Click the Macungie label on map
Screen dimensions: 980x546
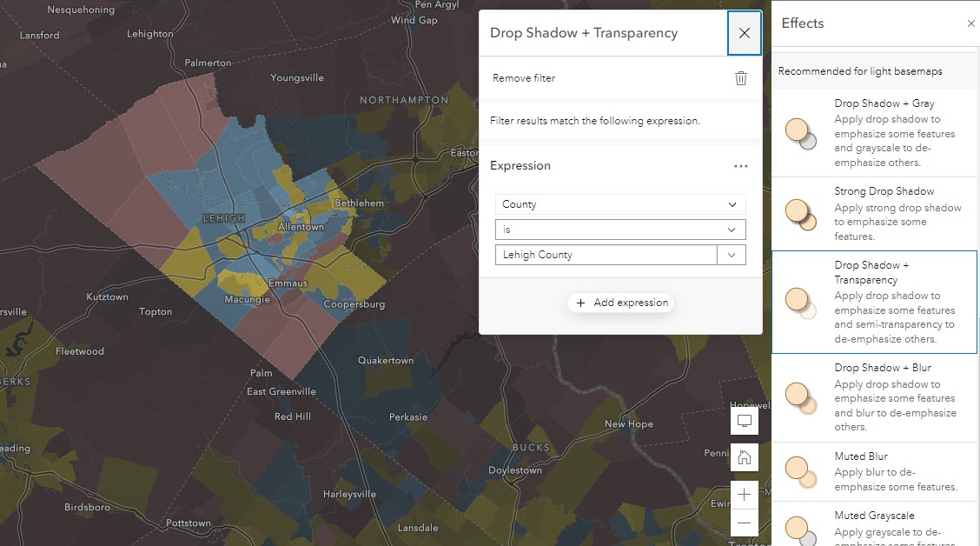[x=248, y=300]
